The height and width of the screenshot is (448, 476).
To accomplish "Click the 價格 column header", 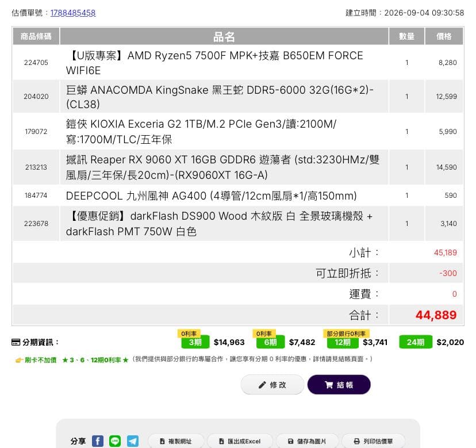I will point(444,36).
